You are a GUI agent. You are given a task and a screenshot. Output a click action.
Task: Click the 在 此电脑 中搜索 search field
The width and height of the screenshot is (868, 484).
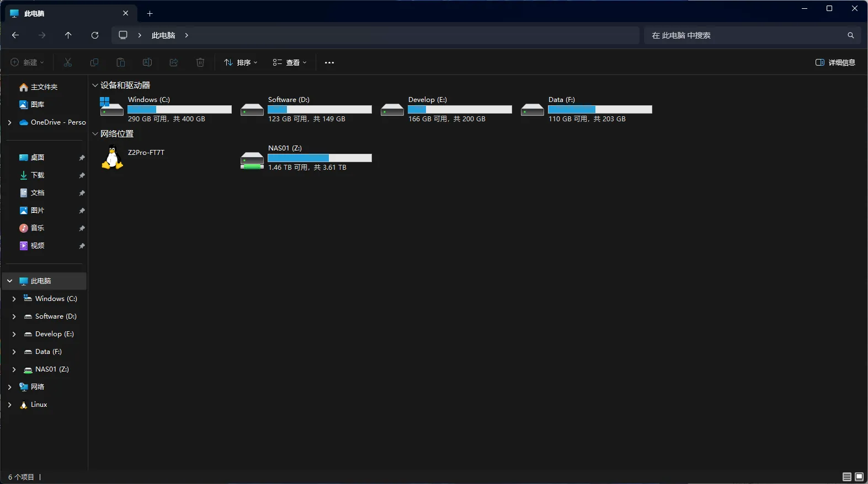click(745, 35)
